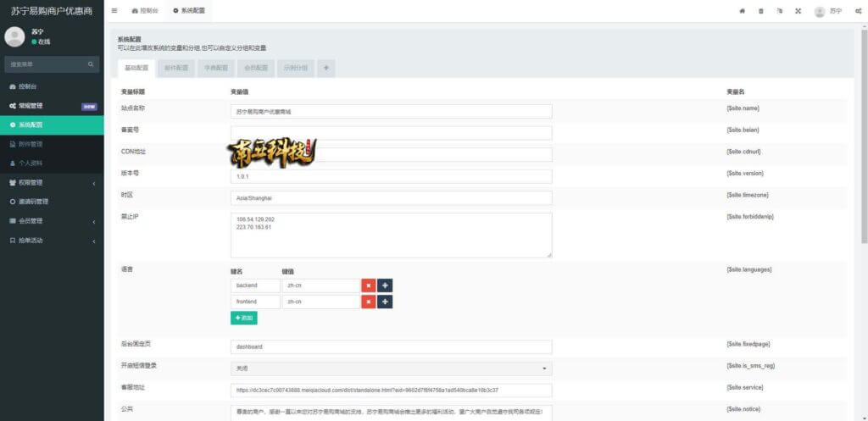Click the 时区 field showing Asia/Shanghai
This screenshot has height=421, width=868.
392,198
